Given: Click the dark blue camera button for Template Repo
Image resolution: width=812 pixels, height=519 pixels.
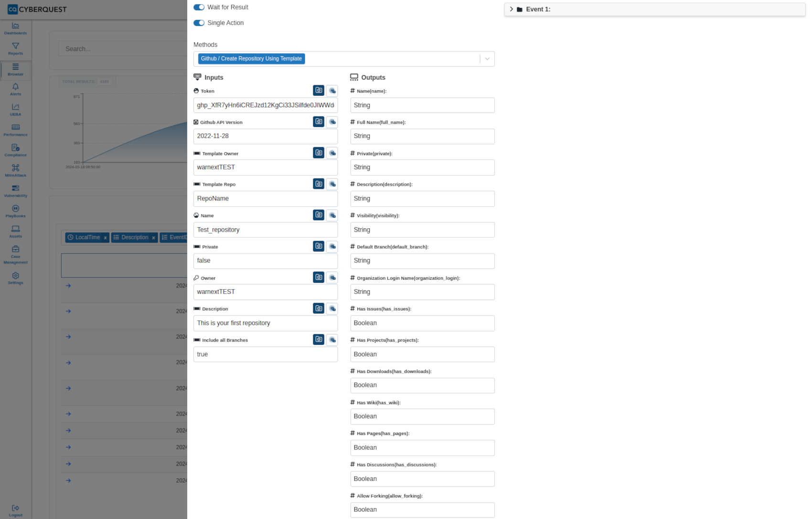Looking at the screenshot, I should (319, 184).
